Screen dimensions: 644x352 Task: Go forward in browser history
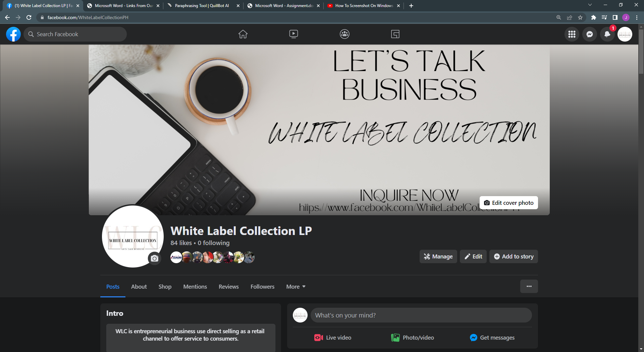[x=18, y=17]
